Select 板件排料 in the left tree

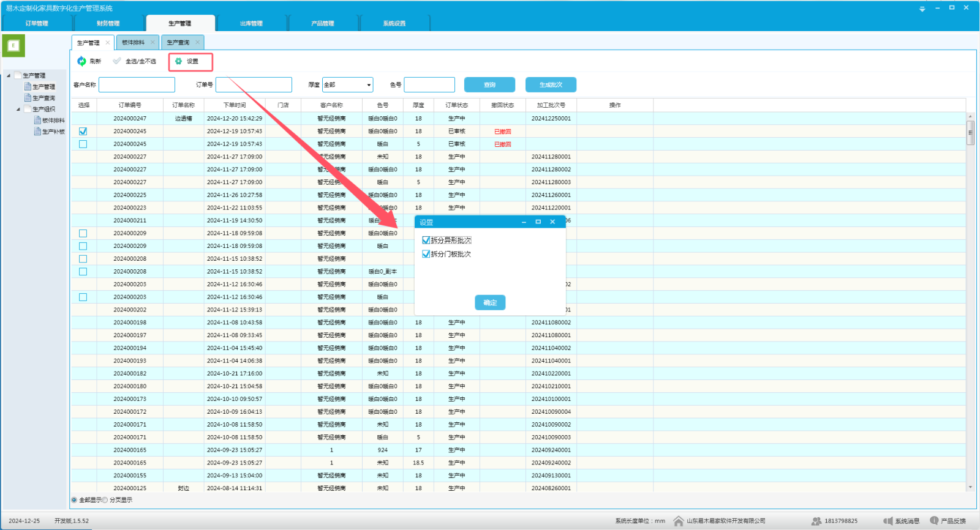coord(53,121)
